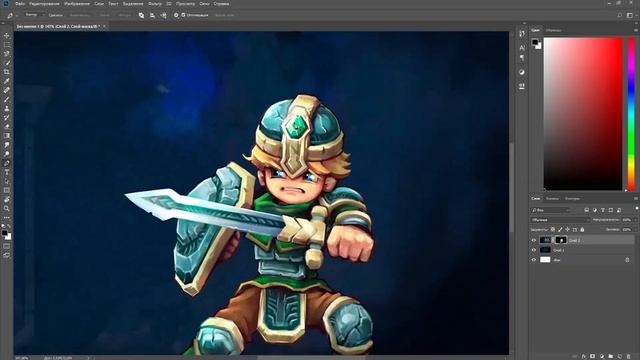Click the search icon at top right
The image size is (640, 360).
pos(620,15)
